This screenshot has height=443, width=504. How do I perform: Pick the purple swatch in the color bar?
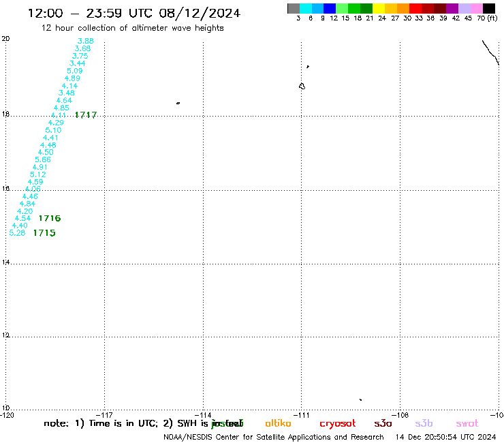(x=452, y=8)
